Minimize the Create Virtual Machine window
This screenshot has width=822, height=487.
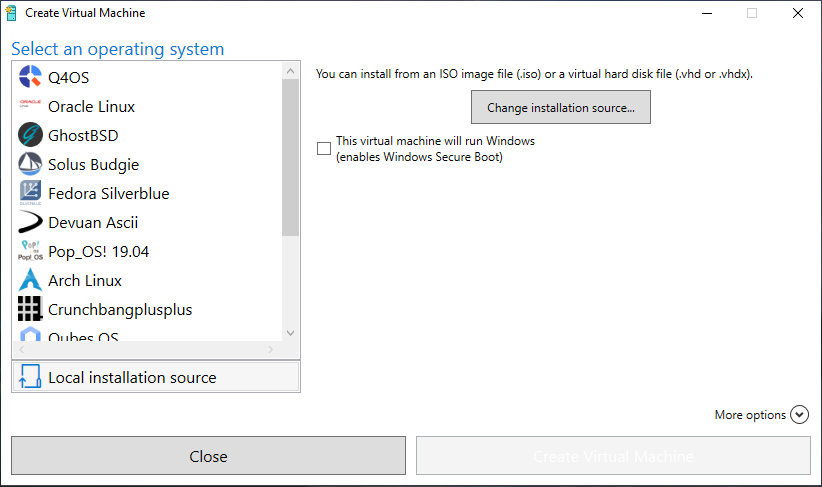pyautogui.click(x=707, y=13)
